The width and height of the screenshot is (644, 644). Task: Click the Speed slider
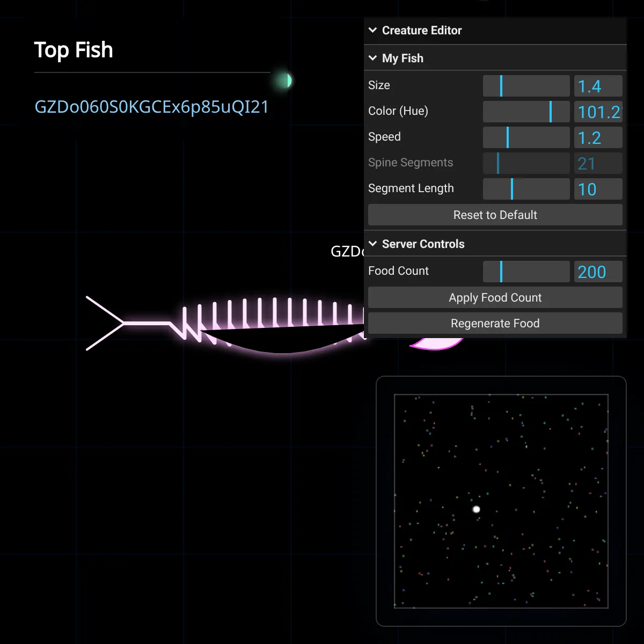click(x=526, y=137)
